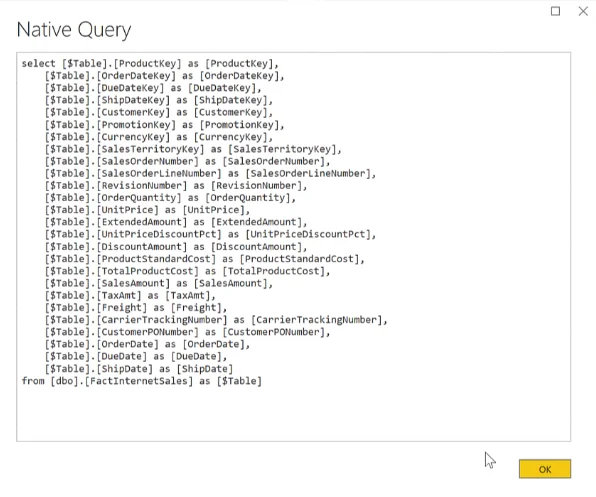Screen dimensions: 596x497
Task: Click the Native Query title heading
Action: 74,30
